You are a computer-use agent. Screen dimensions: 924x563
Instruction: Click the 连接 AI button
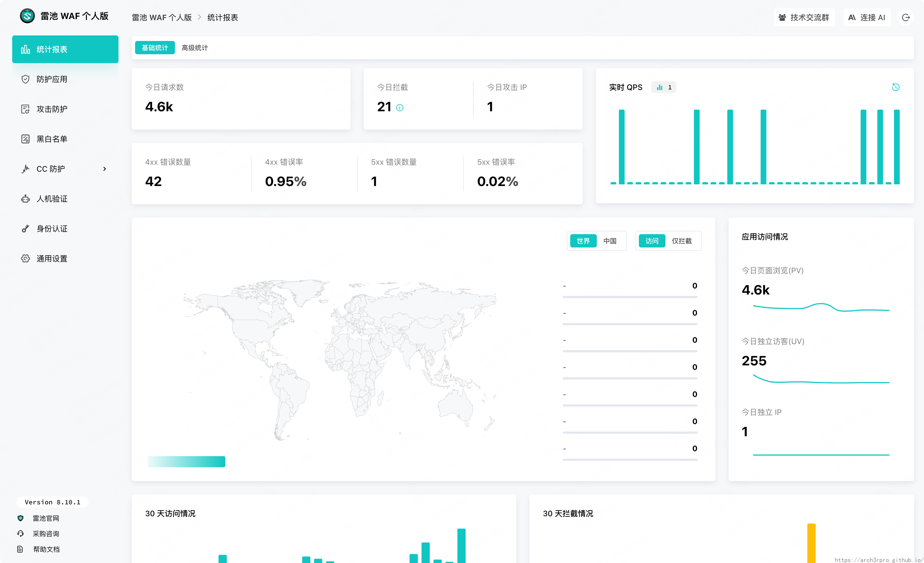[867, 18]
